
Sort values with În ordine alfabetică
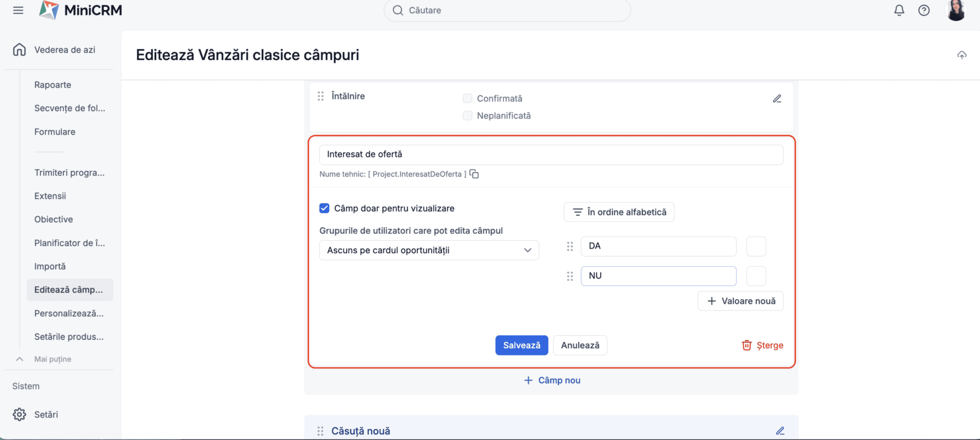(619, 212)
